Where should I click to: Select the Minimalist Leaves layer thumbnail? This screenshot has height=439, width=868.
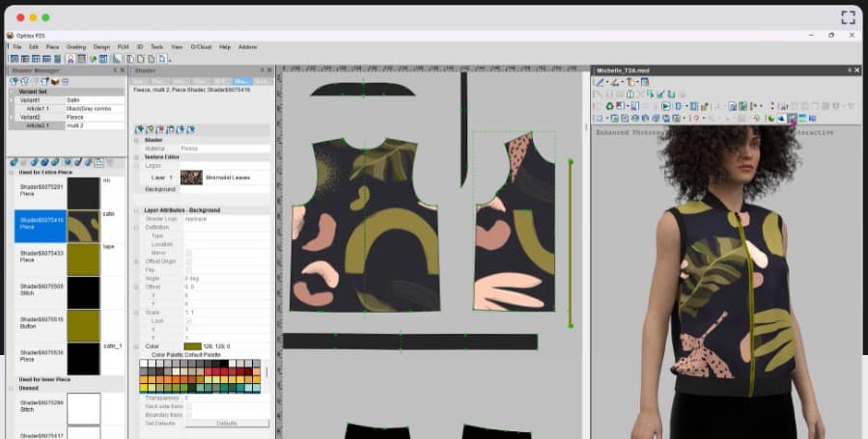[x=191, y=178]
